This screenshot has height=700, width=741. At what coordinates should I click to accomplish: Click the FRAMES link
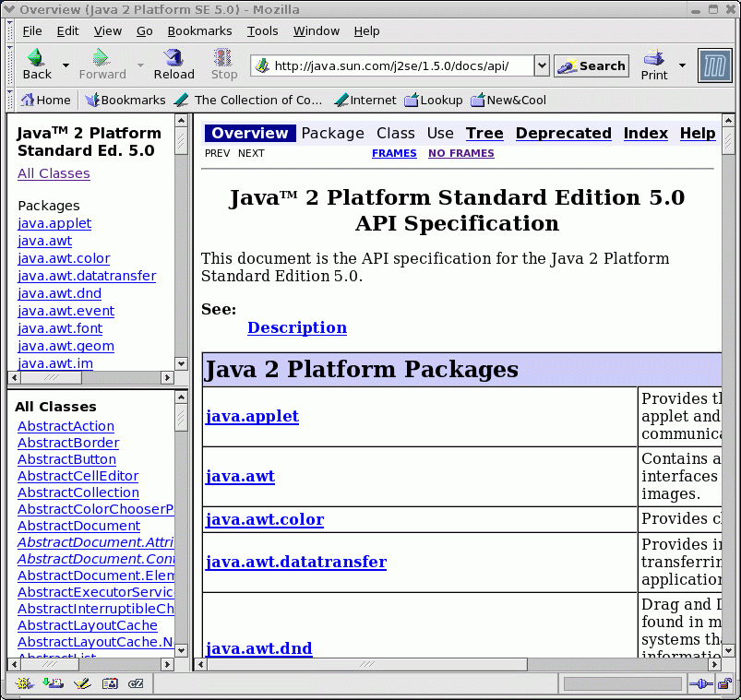394,153
